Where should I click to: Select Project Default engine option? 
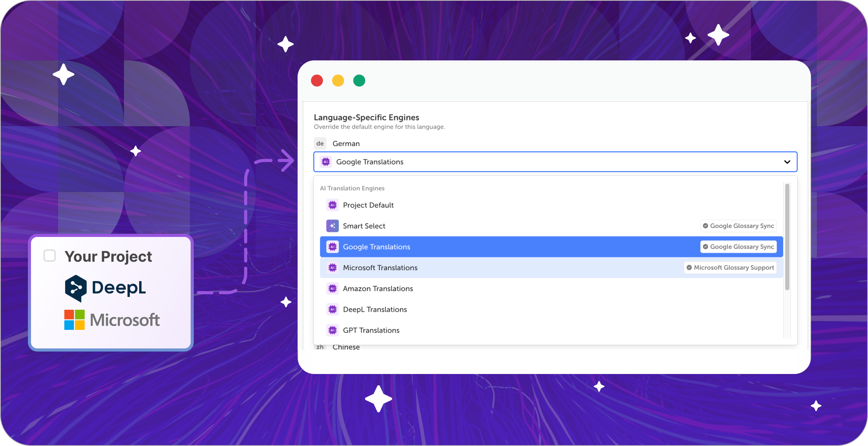point(551,205)
